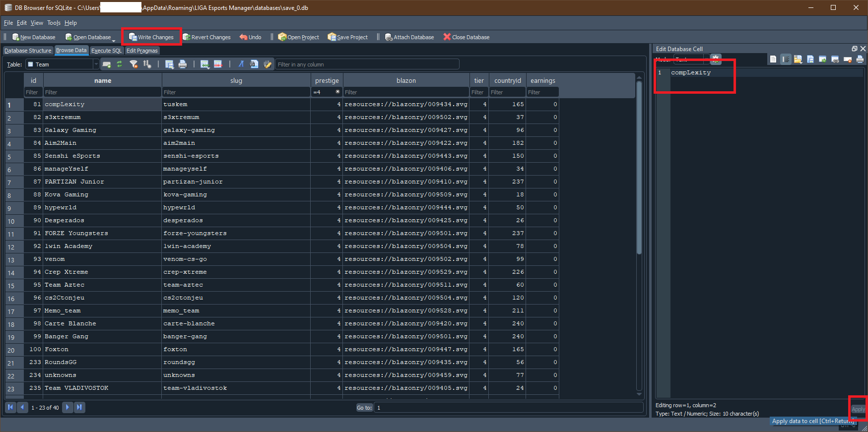Go to last page of records
Image resolution: width=868 pixels, height=432 pixels.
click(x=79, y=407)
